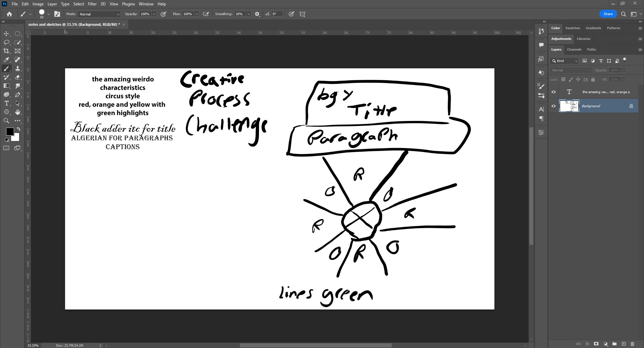Click the Share button
This screenshot has width=644, height=348.
pos(608,14)
